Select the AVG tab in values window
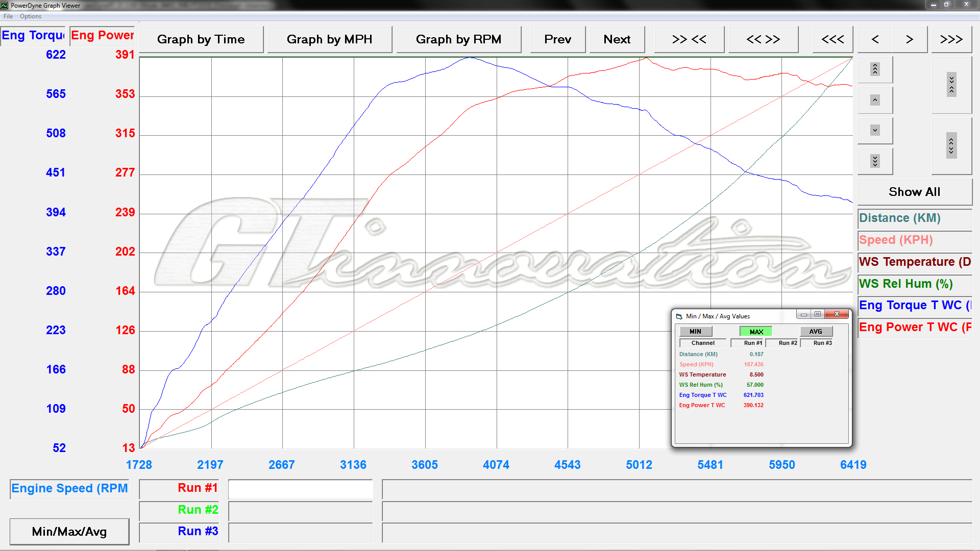This screenshot has width=980, height=551. [816, 332]
